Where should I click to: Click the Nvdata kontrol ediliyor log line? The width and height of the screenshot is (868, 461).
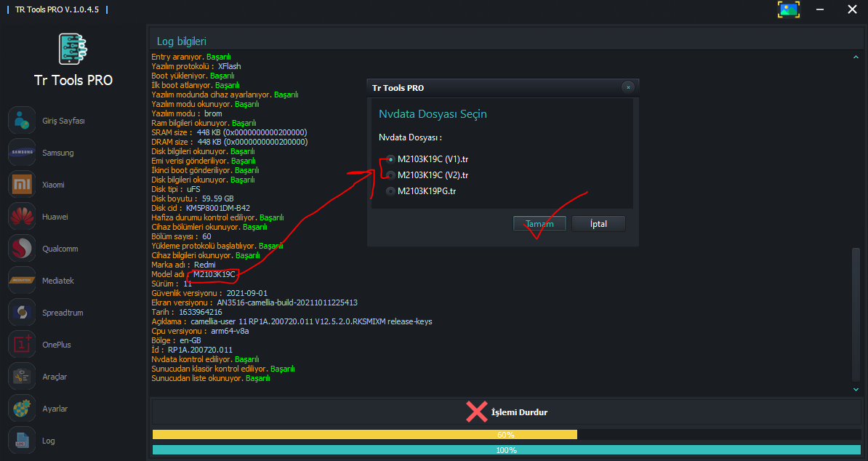(x=206, y=360)
